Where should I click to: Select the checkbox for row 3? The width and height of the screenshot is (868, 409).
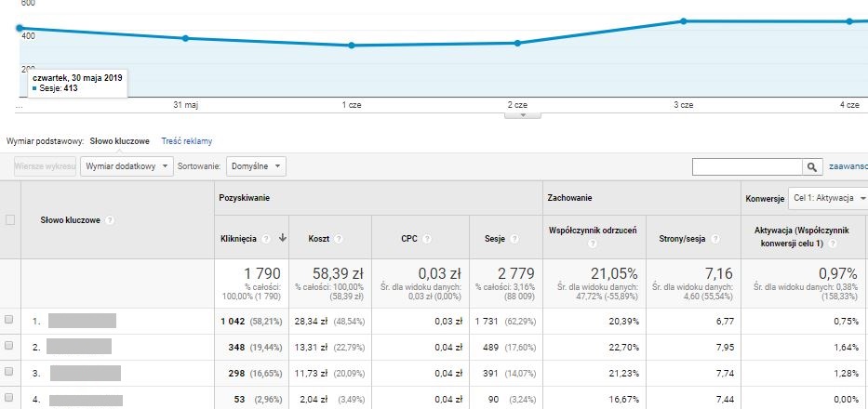10,372
